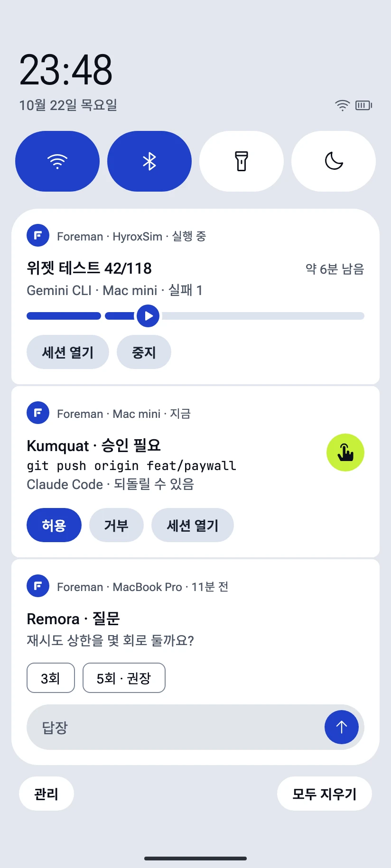Click the play marker on the test progress bar
The width and height of the screenshot is (391, 868).
(x=148, y=316)
